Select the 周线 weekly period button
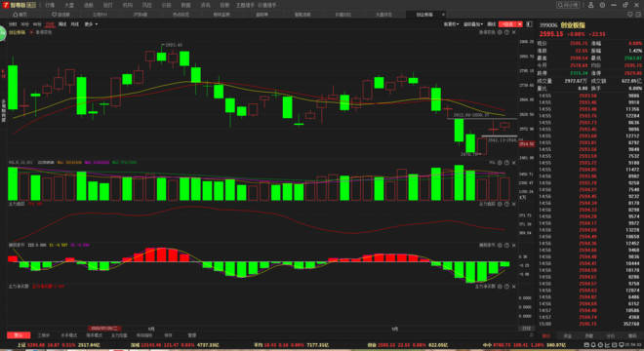 tap(62, 24)
